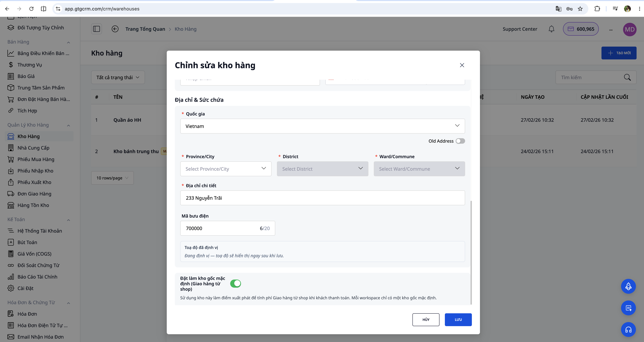Image resolution: width=644 pixels, height=342 pixels.
Task: Collapse the Quản Lý Kho Hàng section
Action: click(x=69, y=125)
